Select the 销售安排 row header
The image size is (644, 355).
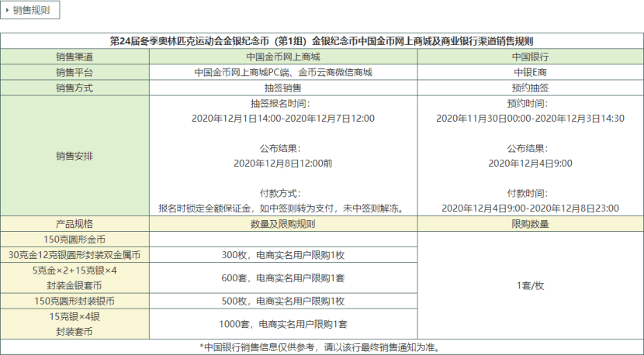pyautogui.click(x=74, y=156)
